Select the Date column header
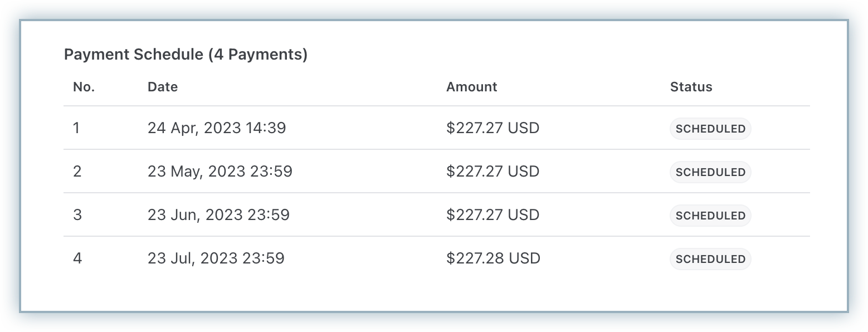 tap(163, 87)
